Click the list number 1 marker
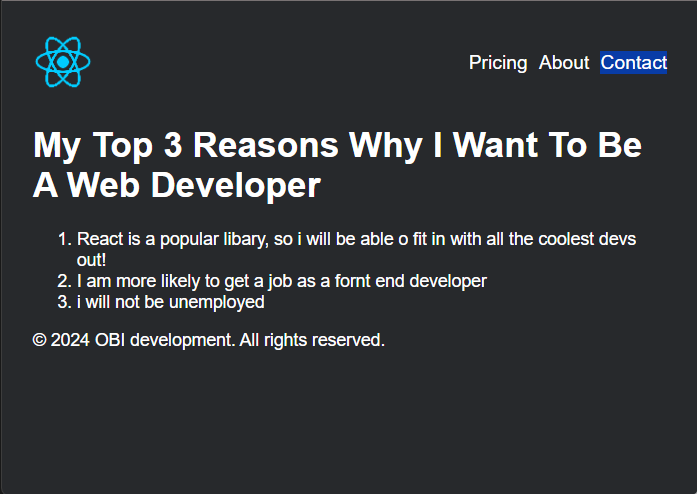 pyautogui.click(x=64, y=239)
